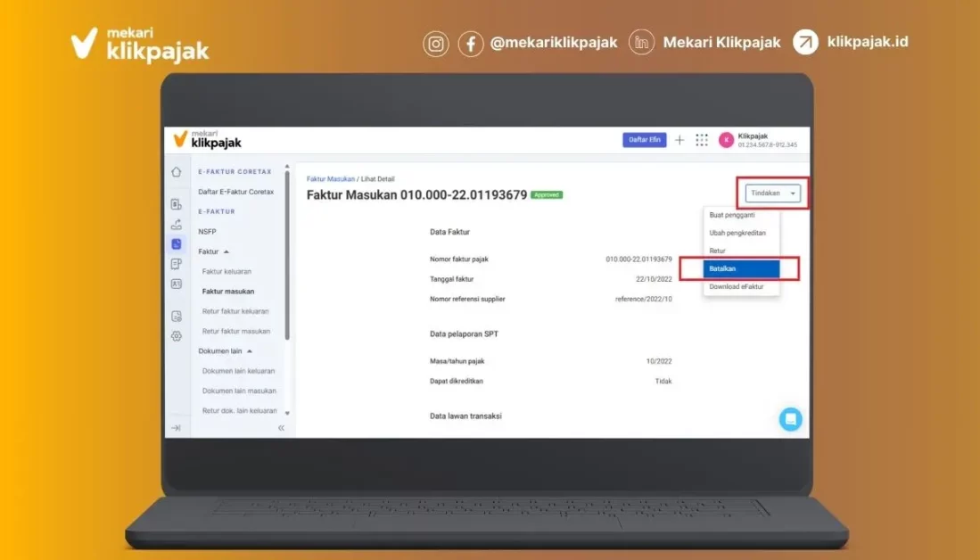Image resolution: width=980 pixels, height=560 pixels.
Task: Click the invoice-with-dollar icon in left rail
Action: click(x=177, y=203)
